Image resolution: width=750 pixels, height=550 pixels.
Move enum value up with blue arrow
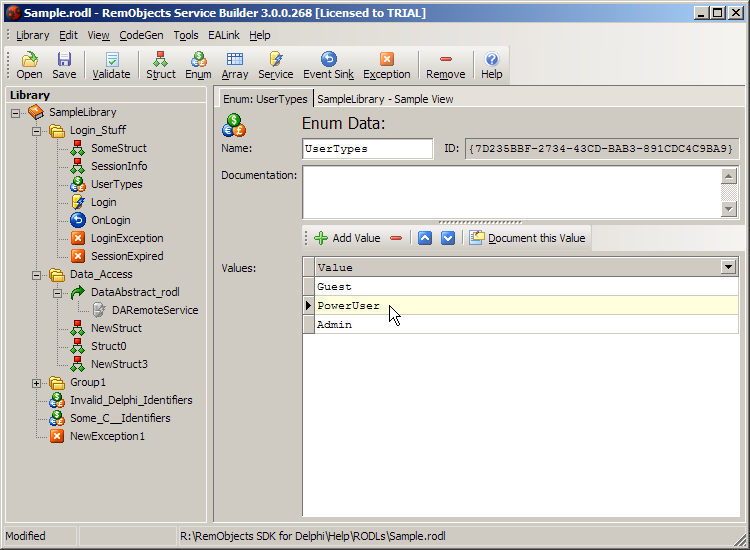pos(425,238)
